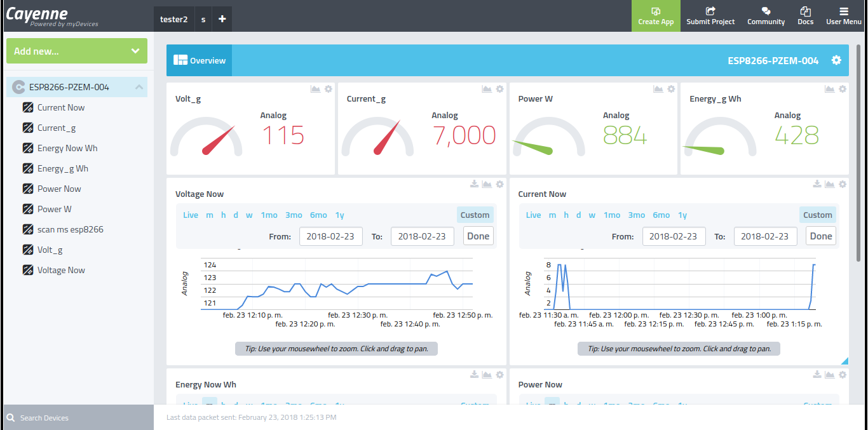This screenshot has width=868, height=430.
Task: Set Voltage Now chart range to 1y
Action: coord(339,215)
